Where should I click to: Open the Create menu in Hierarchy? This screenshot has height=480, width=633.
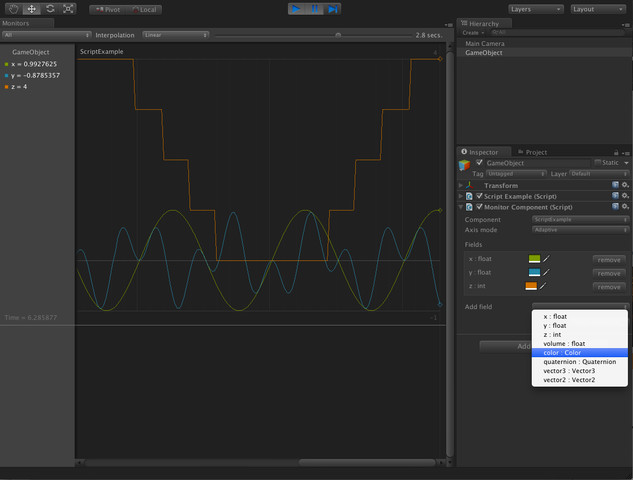473,33
